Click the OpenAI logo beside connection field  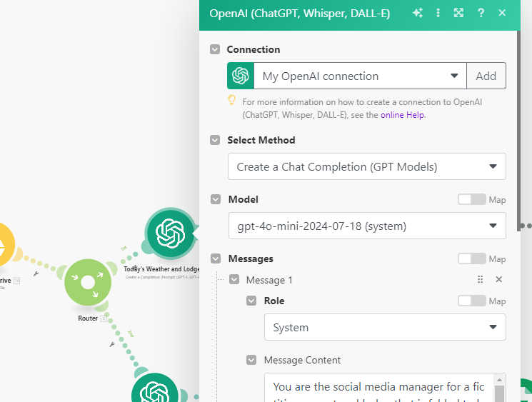241,76
